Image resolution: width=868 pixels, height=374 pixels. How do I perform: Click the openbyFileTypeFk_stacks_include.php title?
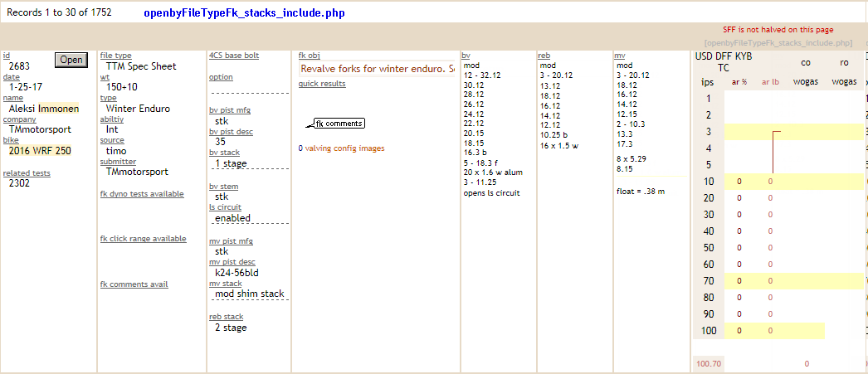pos(244,13)
